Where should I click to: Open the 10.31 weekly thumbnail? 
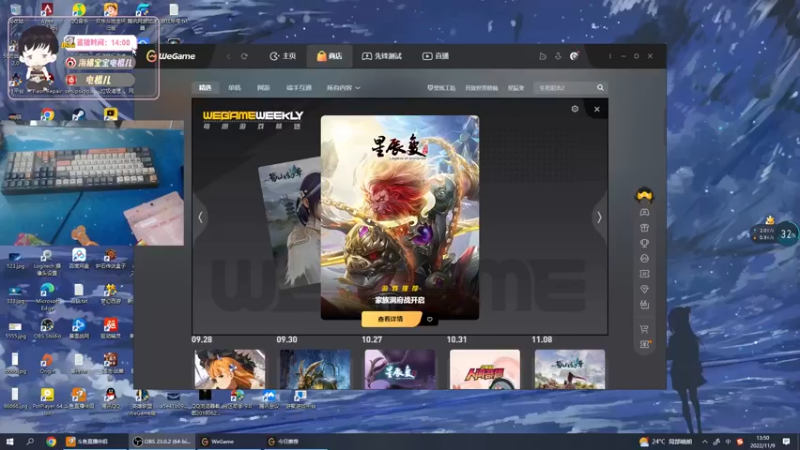(x=485, y=369)
